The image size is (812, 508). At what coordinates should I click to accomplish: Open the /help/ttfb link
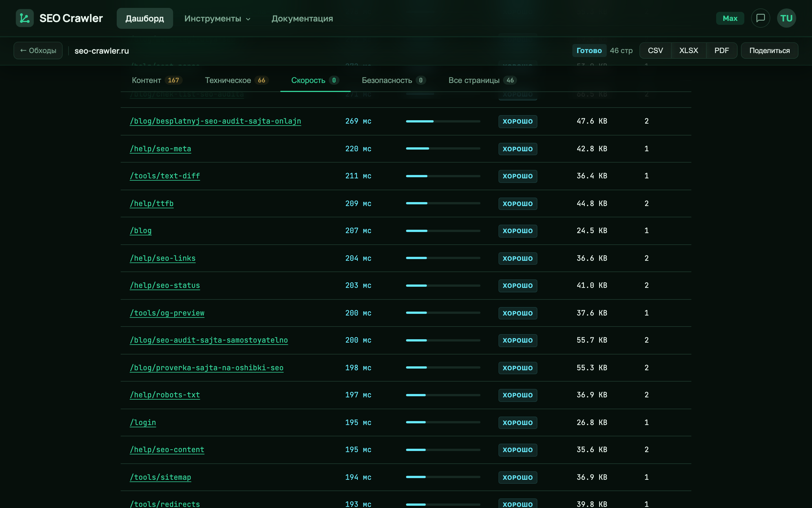[x=152, y=203]
